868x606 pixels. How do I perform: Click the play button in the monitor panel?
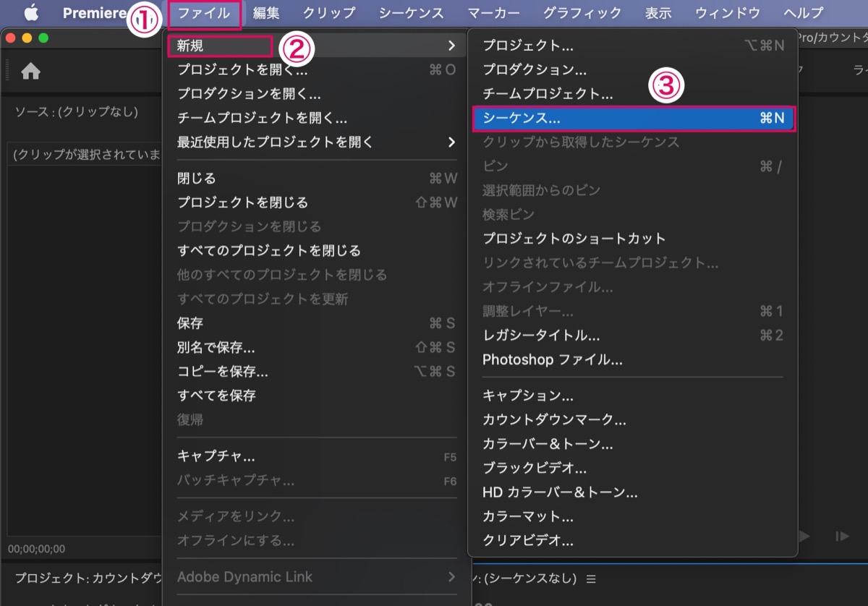pyautogui.click(x=804, y=536)
